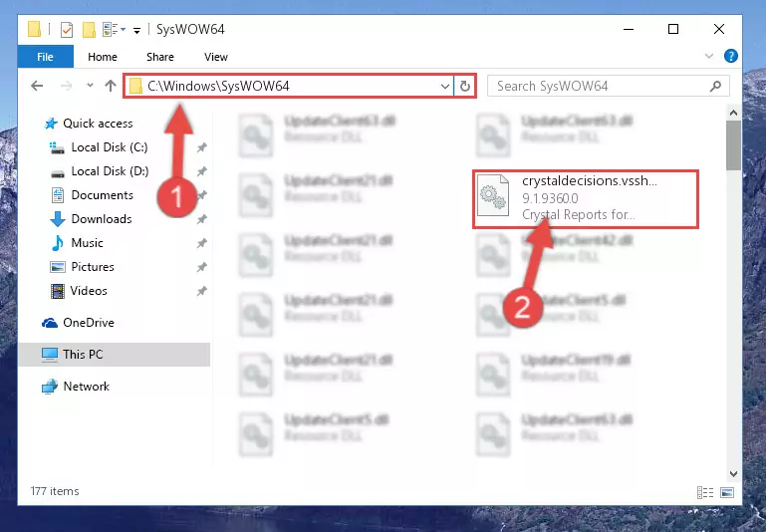The height and width of the screenshot is (532, 766).
Task: Open Videos in the sidebar
Action: pyautogui.click(x=89, y=291)
